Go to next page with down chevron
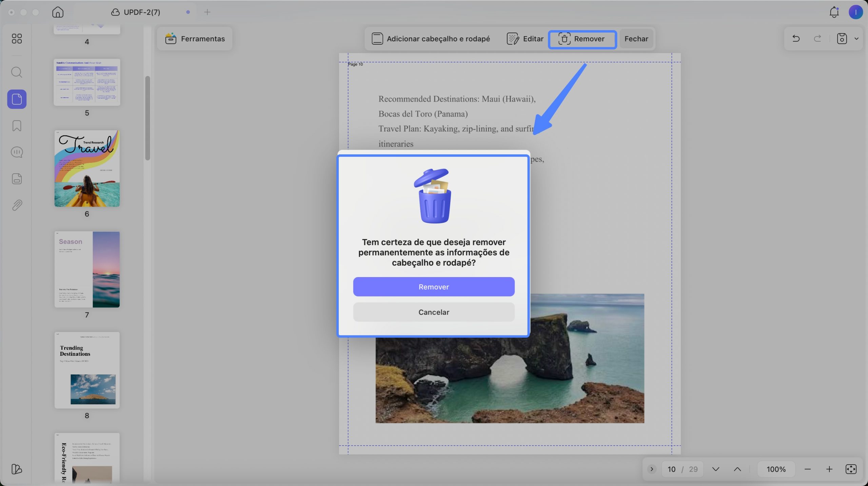Viewport: 868px width, 486px height. pos(716,469)
